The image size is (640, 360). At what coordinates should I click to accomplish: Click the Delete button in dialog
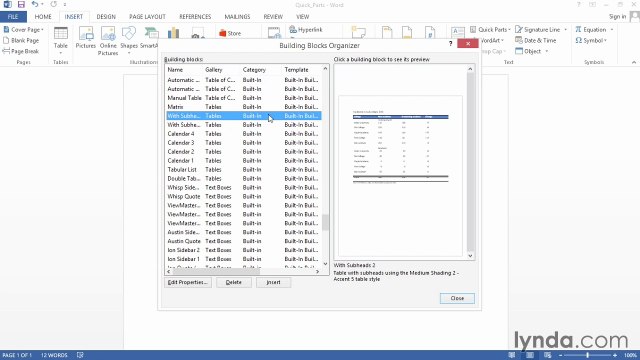pos(233,282)
